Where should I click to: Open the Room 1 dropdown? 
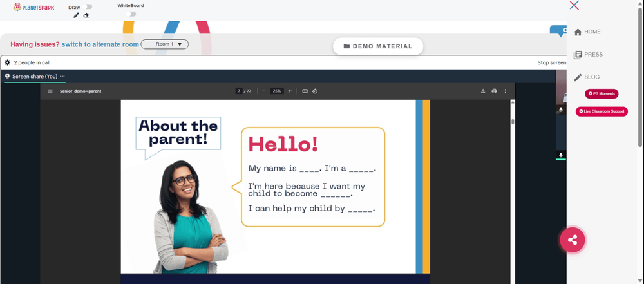165,44
